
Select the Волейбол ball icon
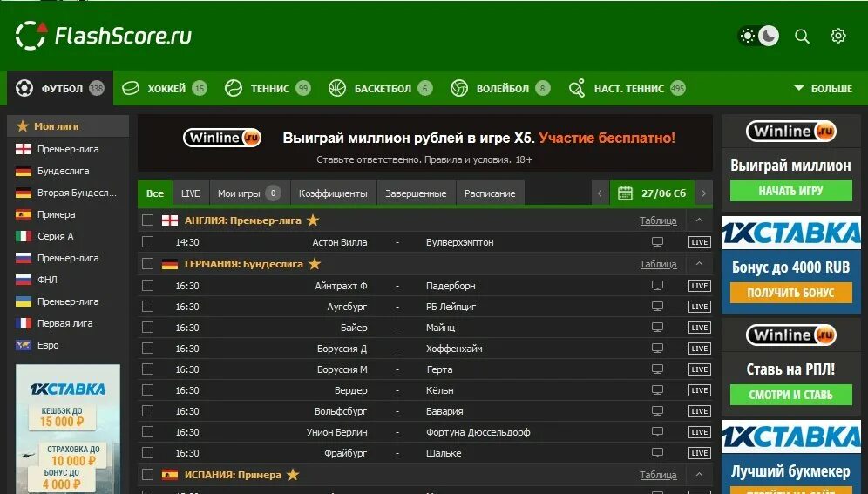pos(459,88)
